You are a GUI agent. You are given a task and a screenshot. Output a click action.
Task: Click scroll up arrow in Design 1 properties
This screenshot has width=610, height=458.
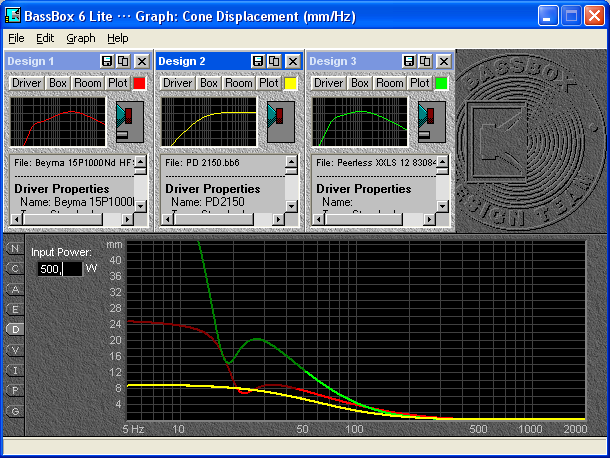coord(140,161)
